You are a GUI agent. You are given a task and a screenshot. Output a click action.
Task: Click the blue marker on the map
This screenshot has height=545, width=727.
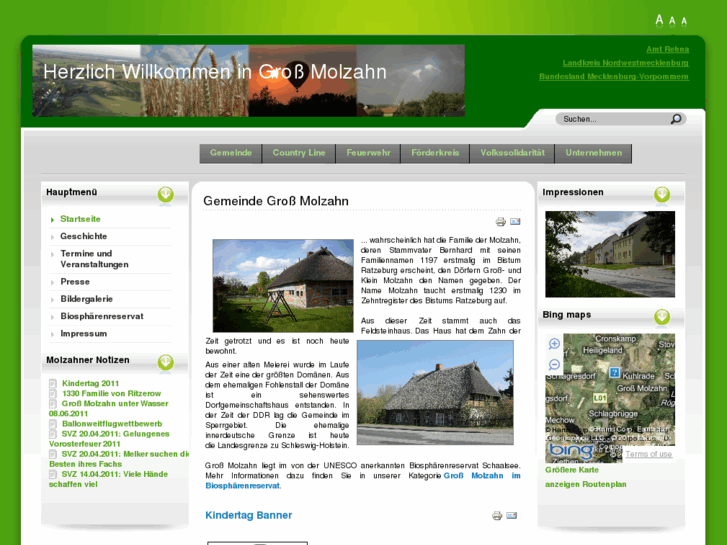[614, 372]
